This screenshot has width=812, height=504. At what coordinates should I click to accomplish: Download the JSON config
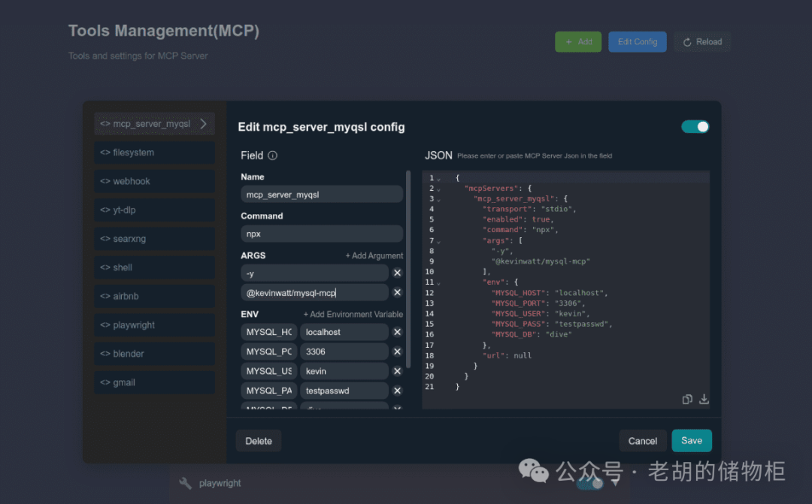(704, 399)
